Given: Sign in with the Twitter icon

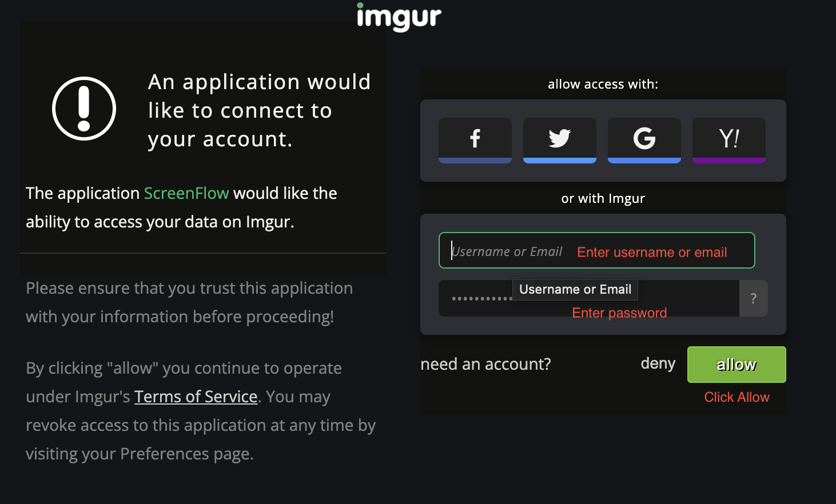Looking at the screenshot, I should pos(559,139).
